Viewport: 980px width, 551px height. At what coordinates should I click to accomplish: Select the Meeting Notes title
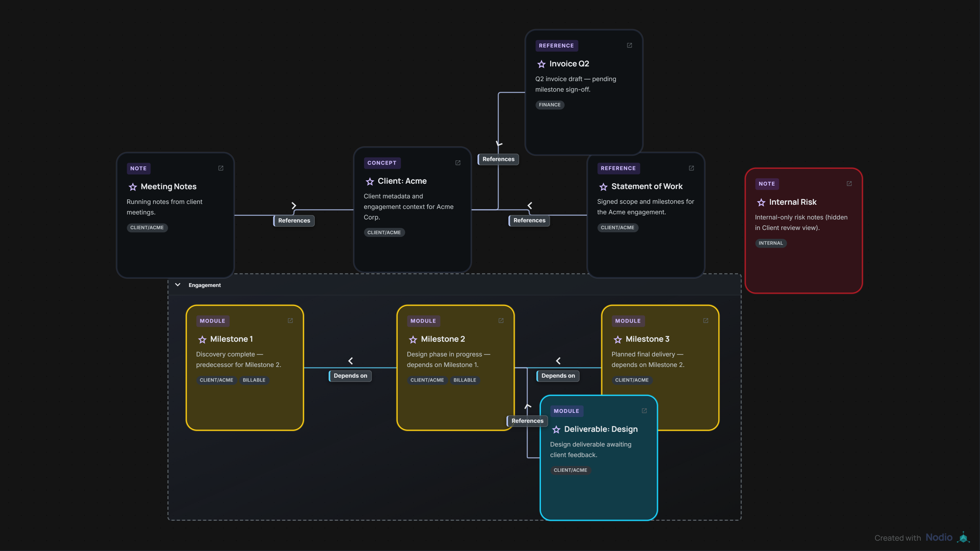click(168, 187)
